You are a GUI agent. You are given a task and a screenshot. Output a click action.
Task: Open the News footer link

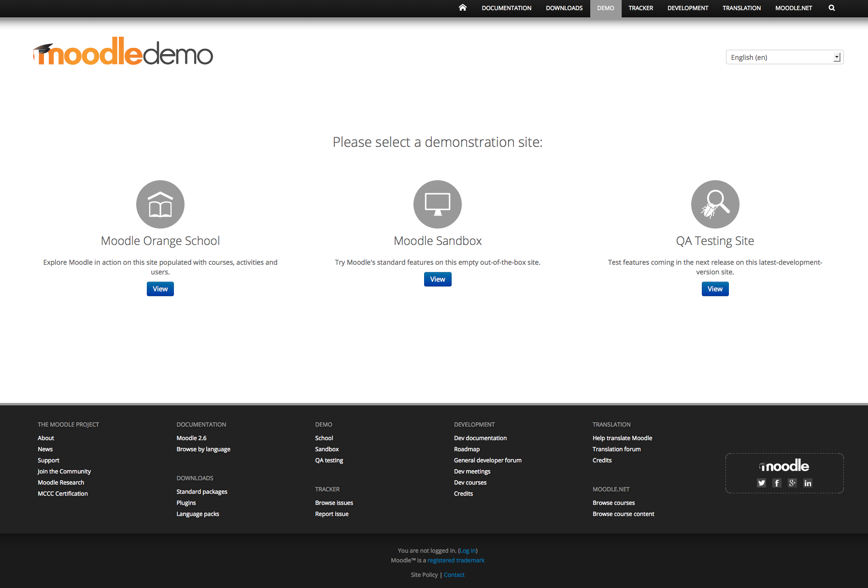point(45,449)
